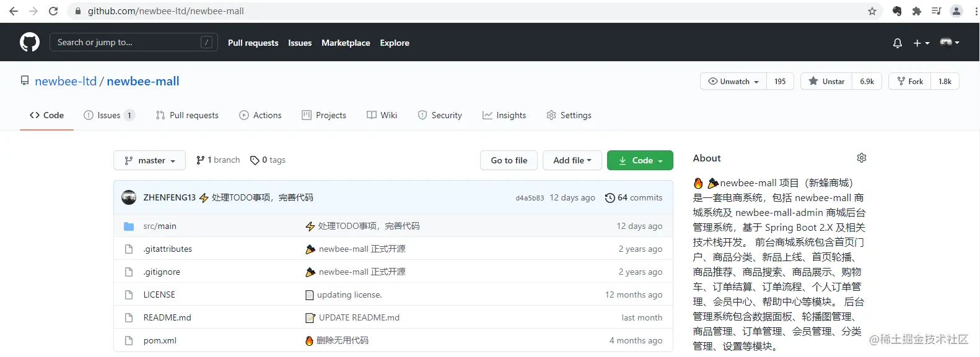Viewport: 980px width, 357px height.
Task: Open the user avatar menu in GitHub header
Action: pos(950,42)
